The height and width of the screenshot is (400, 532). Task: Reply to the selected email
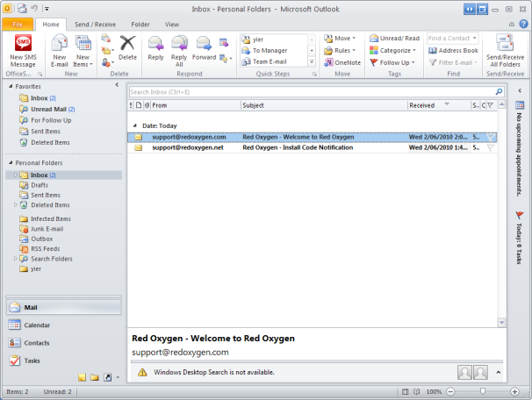click(155, 48)
